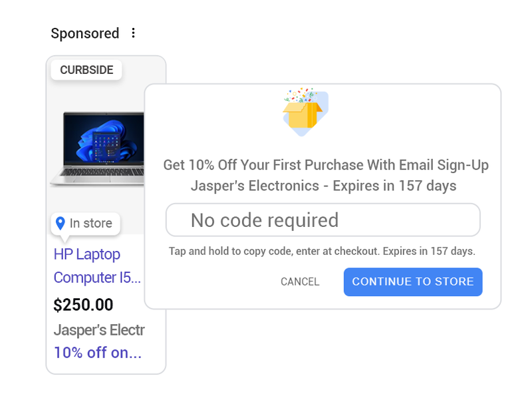Click the CURBSIDE badge on product card
The image size is (532, 402).
point(86,70)
